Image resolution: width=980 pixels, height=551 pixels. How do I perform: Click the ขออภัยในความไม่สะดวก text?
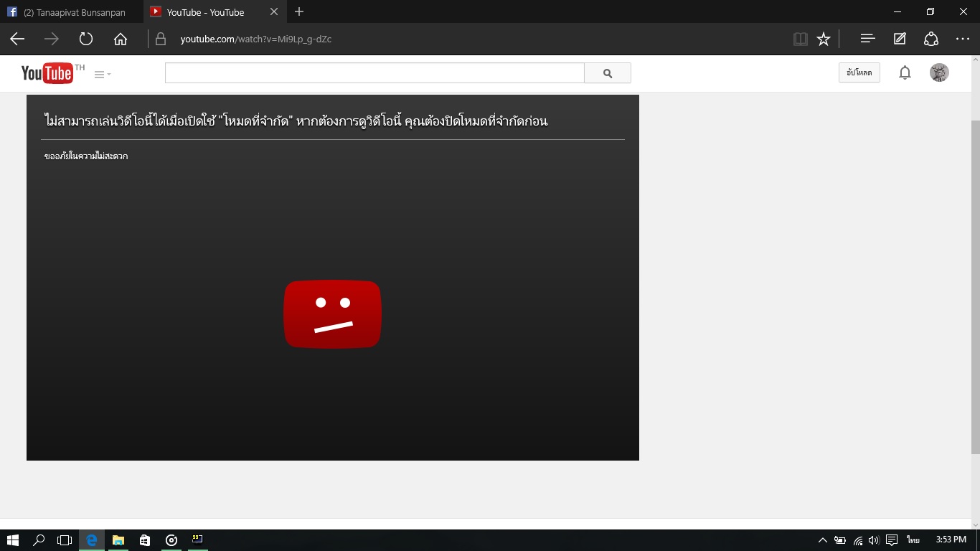coord(86,156)
